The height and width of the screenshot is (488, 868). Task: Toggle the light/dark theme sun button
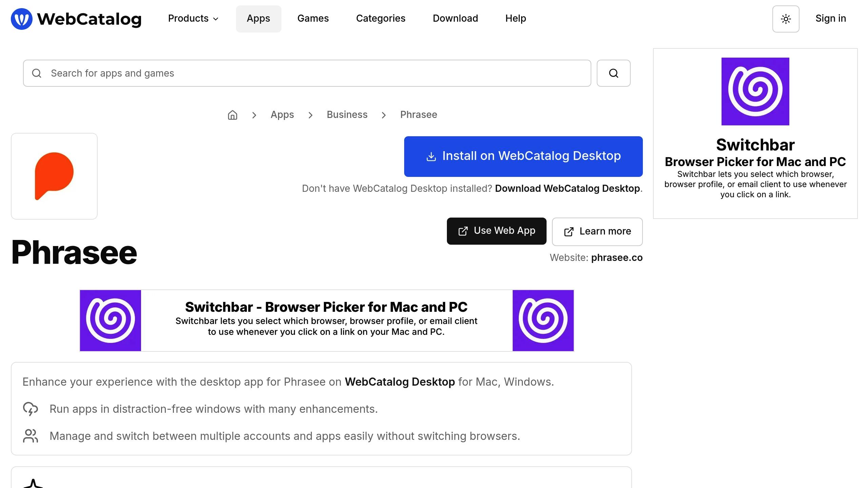point(786,19)
